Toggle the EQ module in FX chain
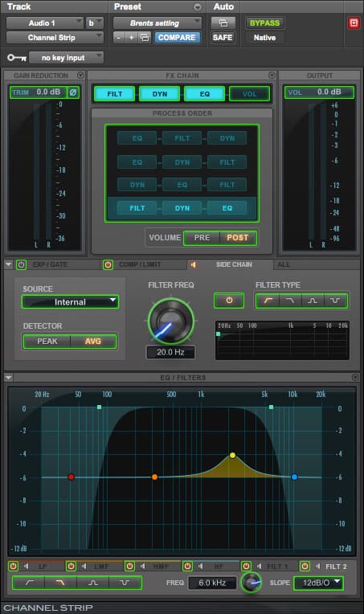Viewport: 364px width, 614px height. click(205, 94)
